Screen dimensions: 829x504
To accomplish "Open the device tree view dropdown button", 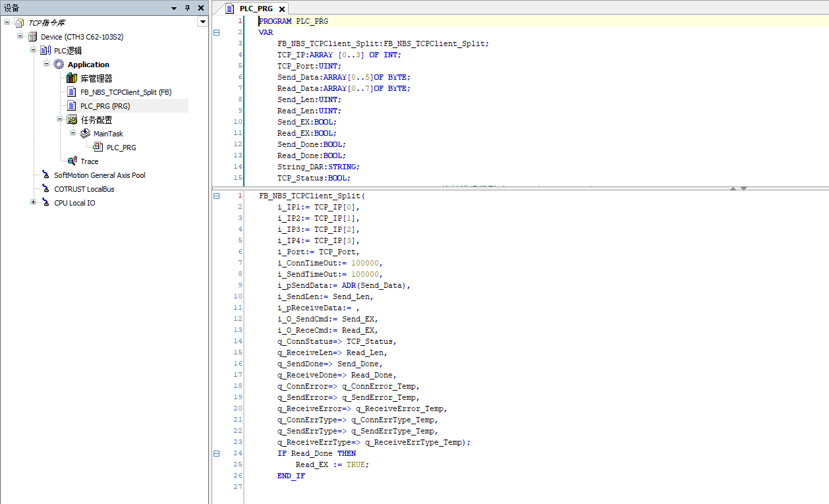I will 202,22.
